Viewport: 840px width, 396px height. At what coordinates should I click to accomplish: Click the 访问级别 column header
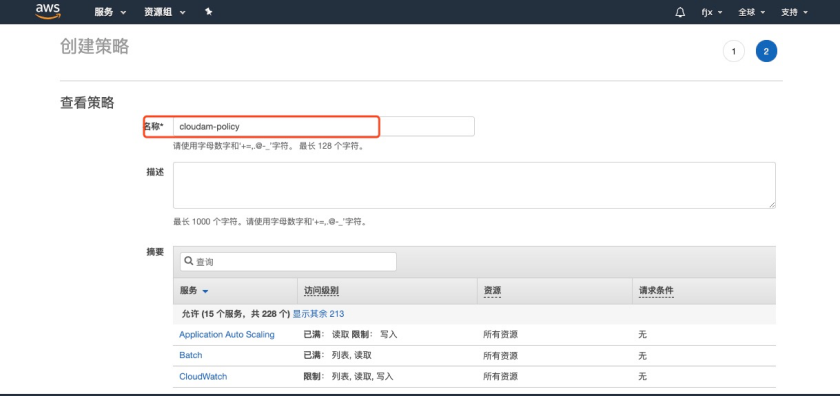pos(321,290)
